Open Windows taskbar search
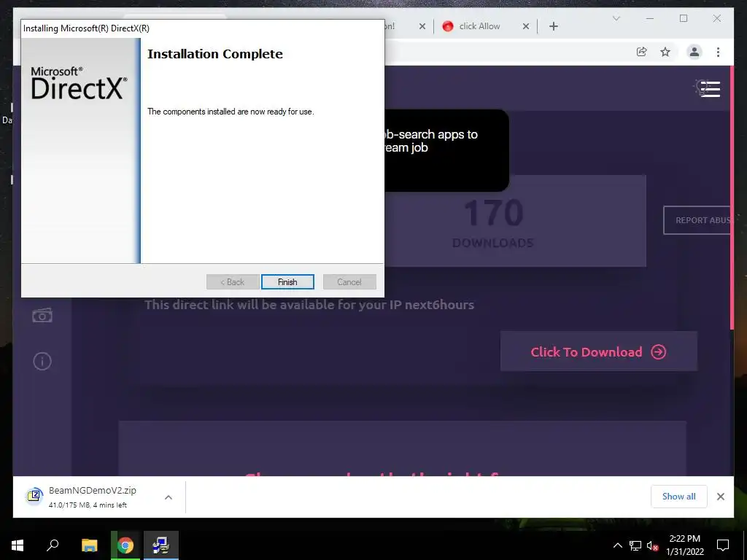747x560 pixels. coord(53,545)
